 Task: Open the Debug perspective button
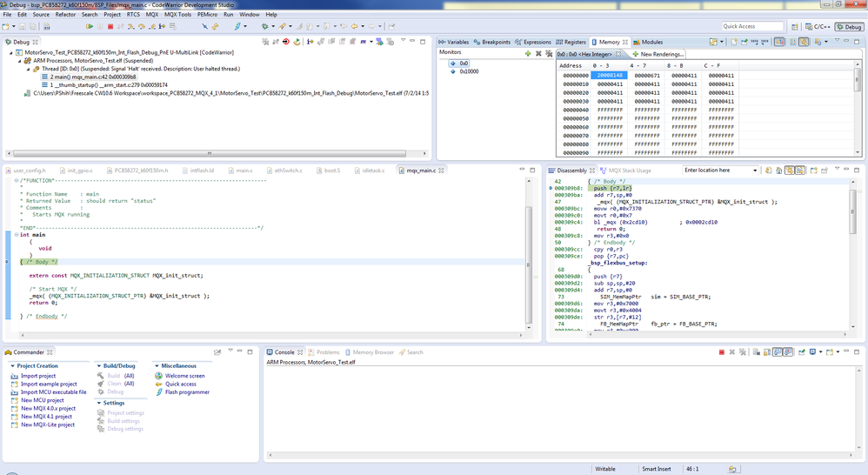click(848, 27)
